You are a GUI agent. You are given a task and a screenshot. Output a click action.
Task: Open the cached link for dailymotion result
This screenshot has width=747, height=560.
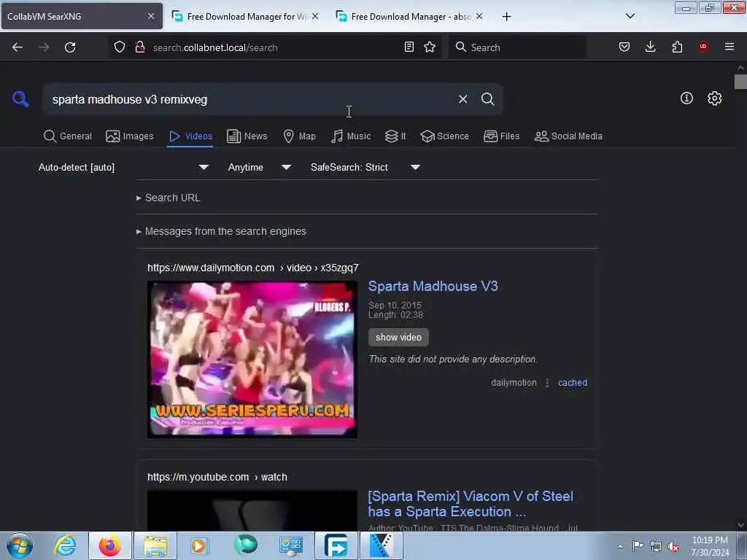(572, 383)
